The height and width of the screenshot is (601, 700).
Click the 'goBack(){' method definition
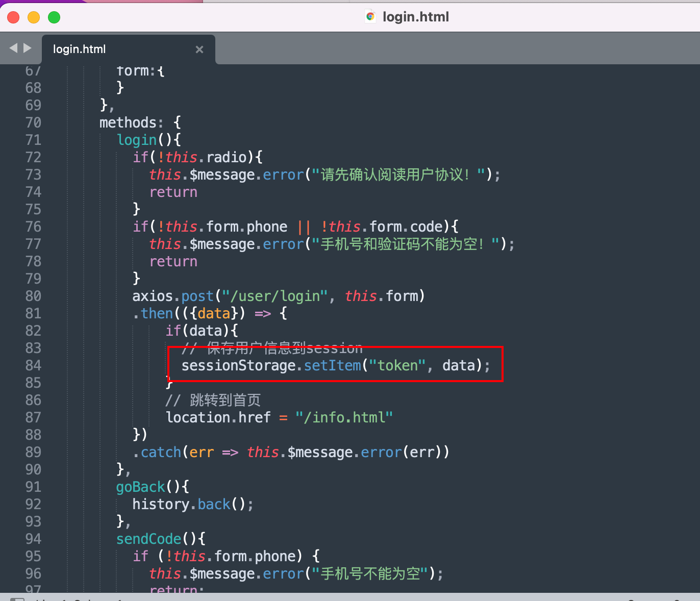[153, 487]
